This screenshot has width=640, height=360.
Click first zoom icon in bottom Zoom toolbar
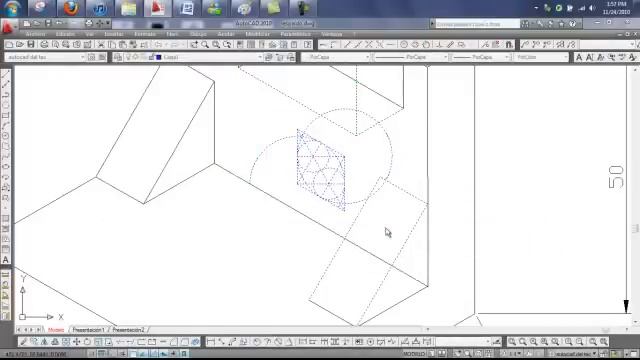coord(512,342)
